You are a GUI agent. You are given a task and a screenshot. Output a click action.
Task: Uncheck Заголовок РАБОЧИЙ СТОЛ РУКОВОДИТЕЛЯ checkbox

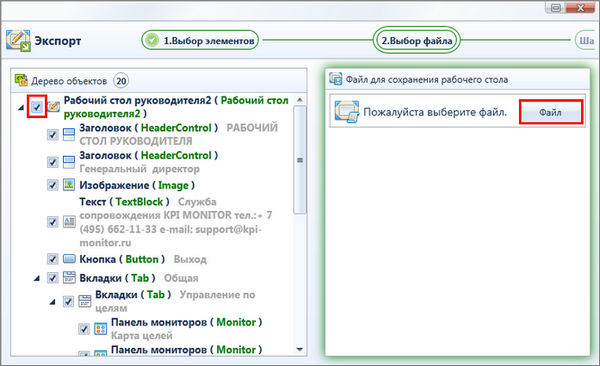(x=52, y=134)
